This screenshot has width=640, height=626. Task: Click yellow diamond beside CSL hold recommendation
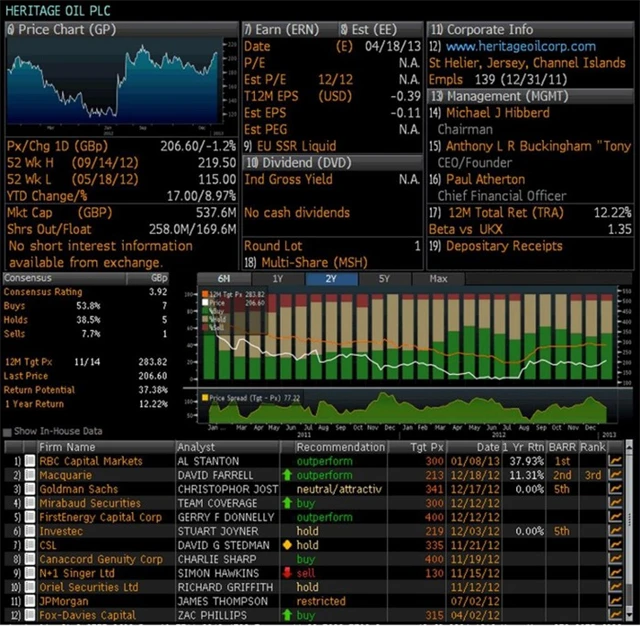tap(287, 546)
